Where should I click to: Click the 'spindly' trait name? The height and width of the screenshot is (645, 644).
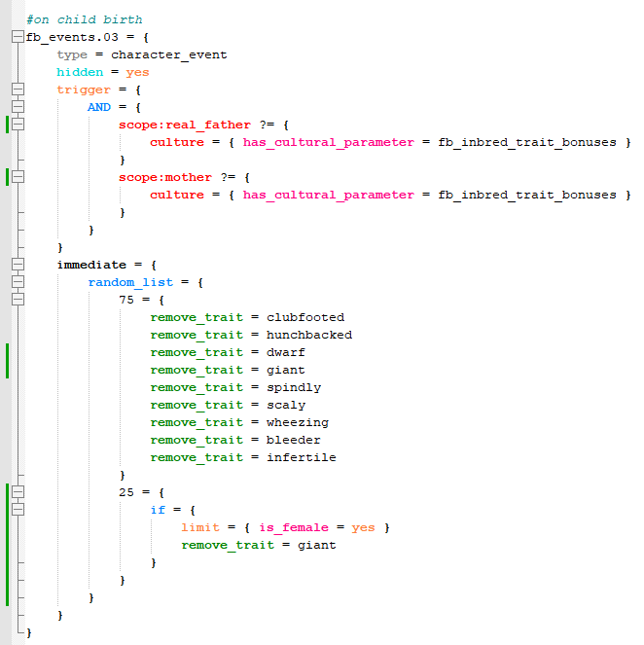click(x=294, y=387)
